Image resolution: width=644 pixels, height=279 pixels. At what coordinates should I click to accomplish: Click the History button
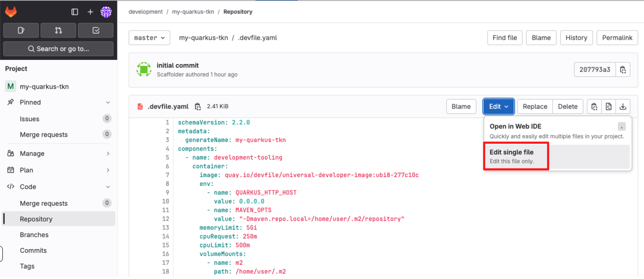click(x=576, y=38)
